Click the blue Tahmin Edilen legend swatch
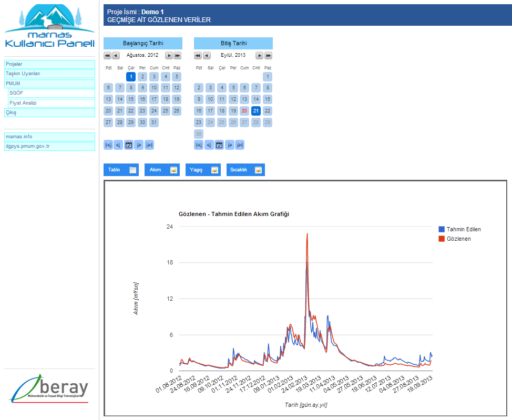This screenshot has width=512, height=420. point(442,229)
